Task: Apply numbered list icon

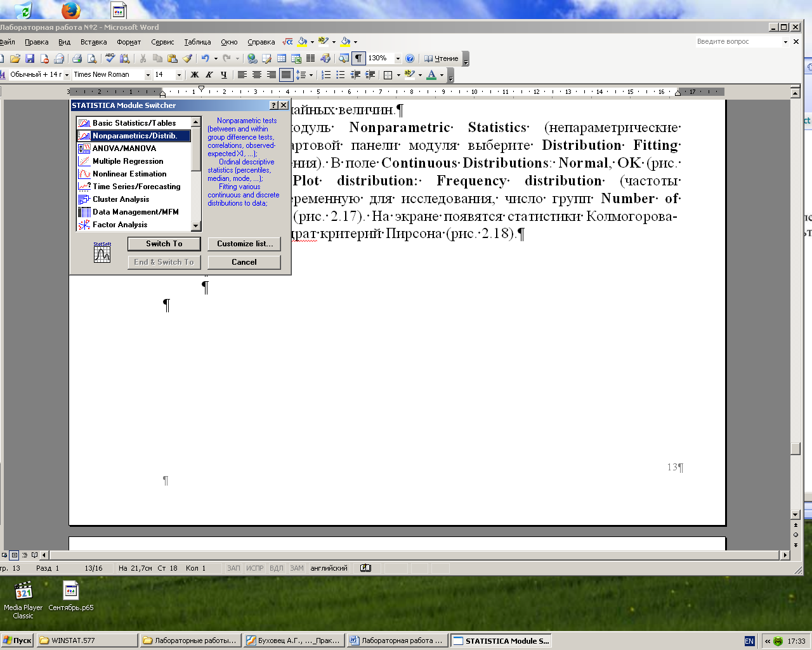Action: coord(326,75)
